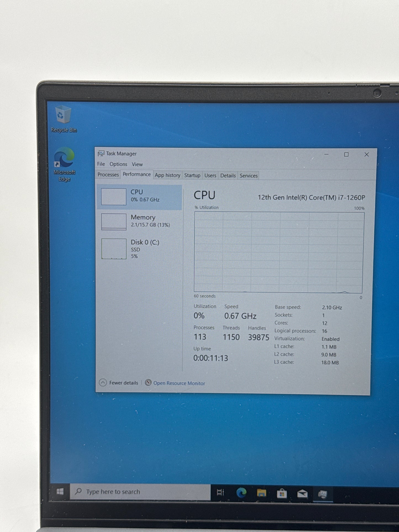Click the Type here to search box

(x=140, y=492)
